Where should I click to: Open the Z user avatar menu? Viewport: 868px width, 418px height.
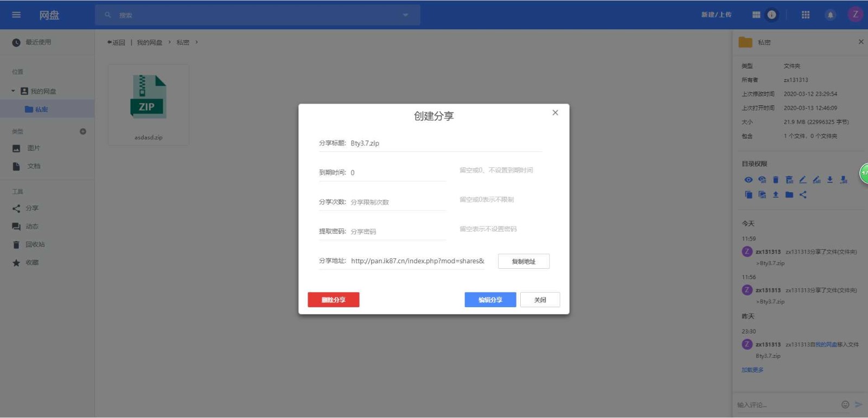coord(855,15)
